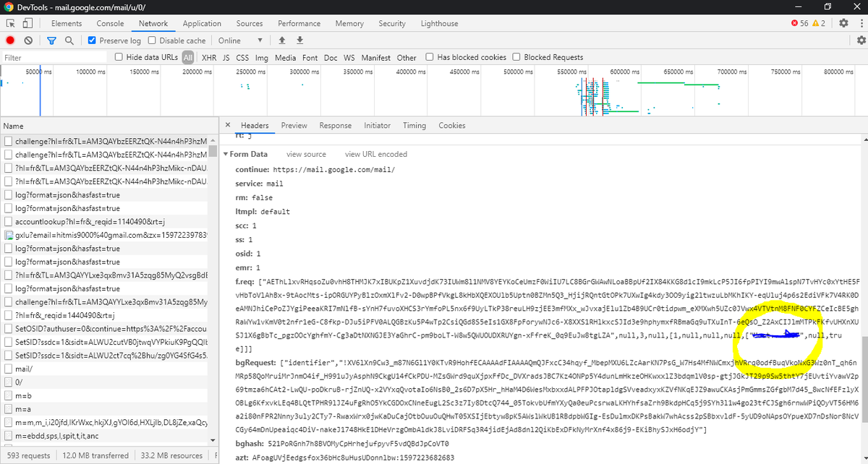Viewport: 868px width, 464px height.
Task: Close the request details pane X
Action: point(228,125)
